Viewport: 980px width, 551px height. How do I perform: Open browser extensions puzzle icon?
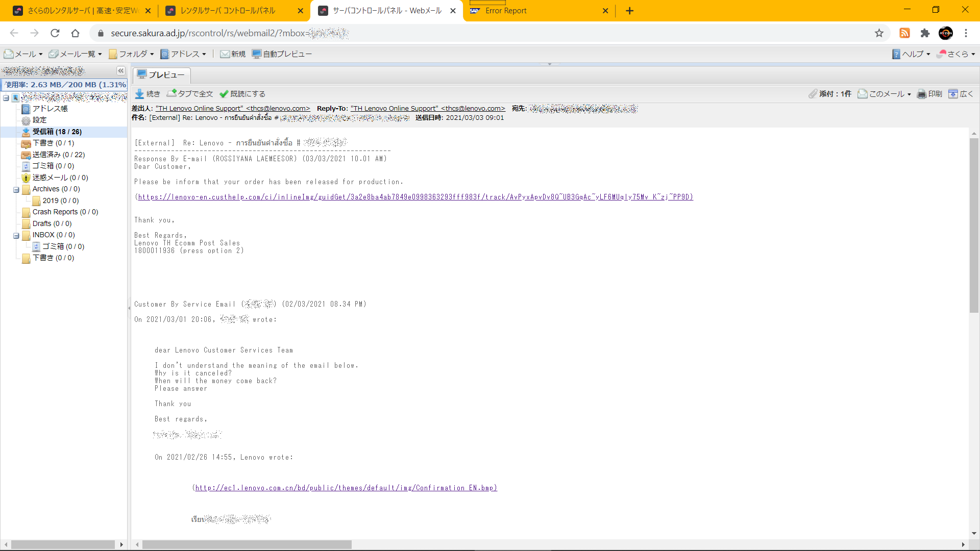pyautogui.click(x=925, y=33)
